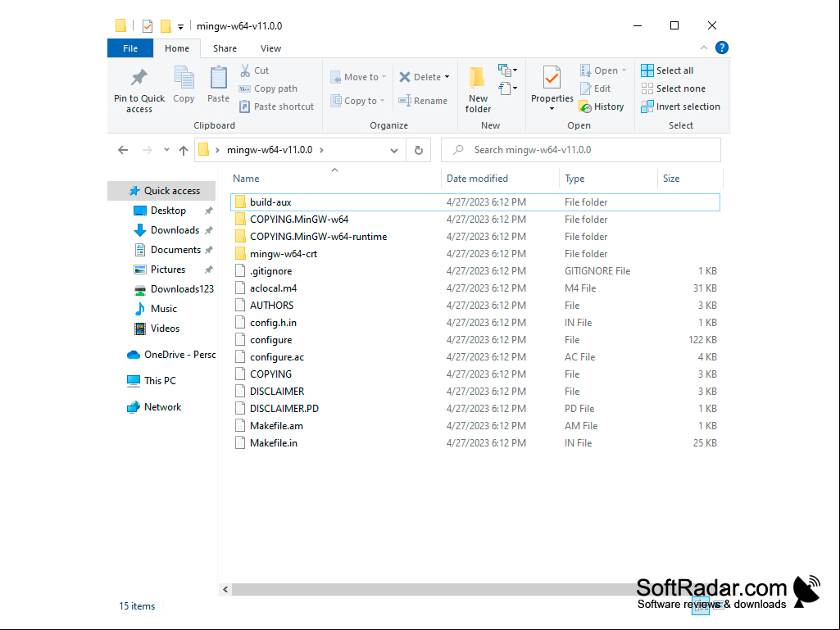Open Downloads in the navigation pane

tap(175, 230)
